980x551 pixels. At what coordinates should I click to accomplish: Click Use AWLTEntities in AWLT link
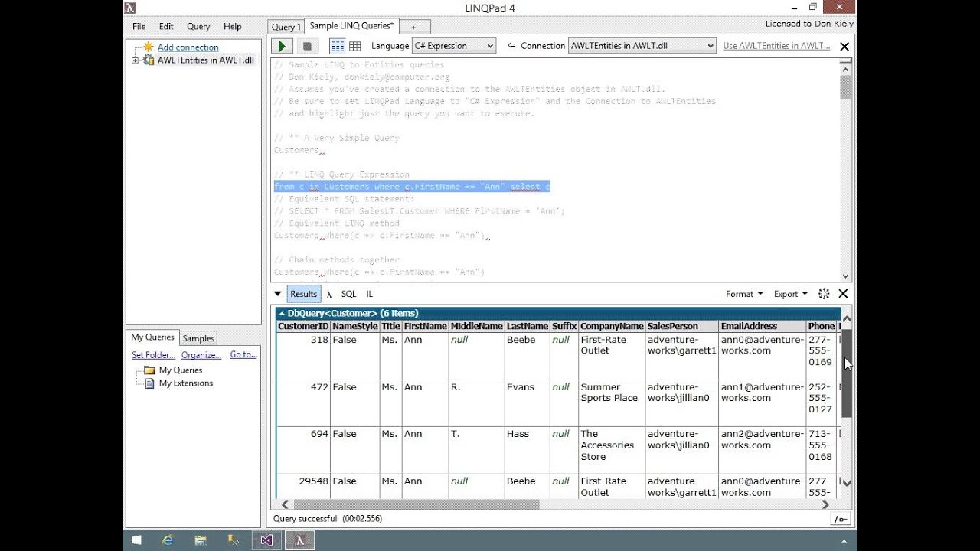776,46
